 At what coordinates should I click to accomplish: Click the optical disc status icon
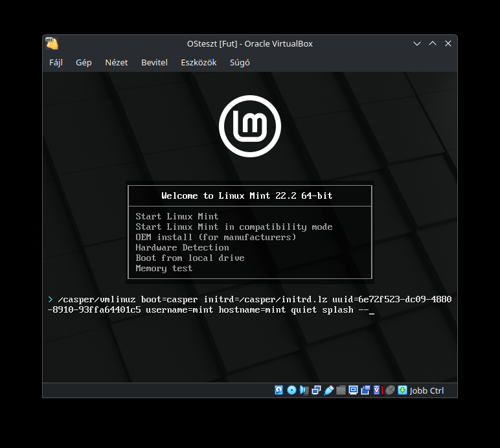tap(291, 390)
